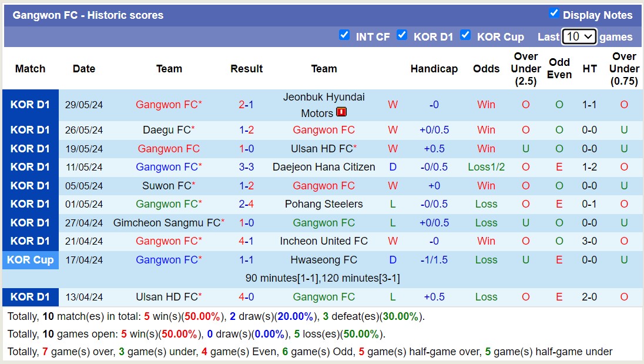The width and height of the screenshot is (644, 364).
Task: Click the KOR Cup row label
Action: [30, 260]
